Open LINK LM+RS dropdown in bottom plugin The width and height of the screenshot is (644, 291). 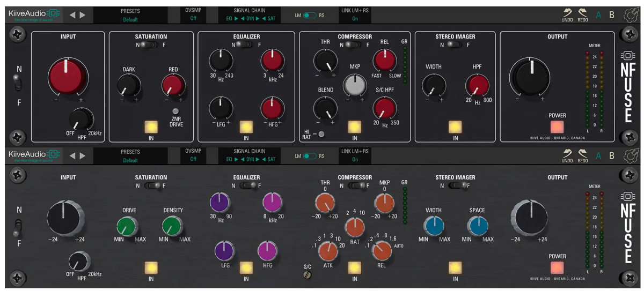coord(355,156)
